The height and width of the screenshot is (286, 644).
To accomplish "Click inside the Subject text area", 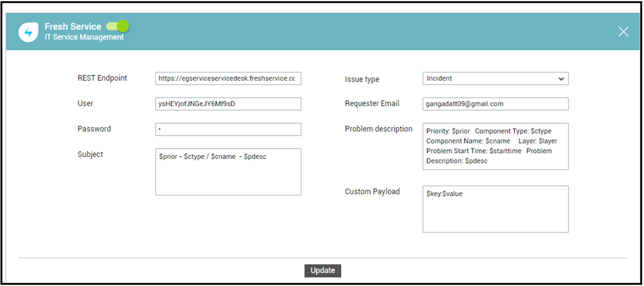I will pos(228,172).
